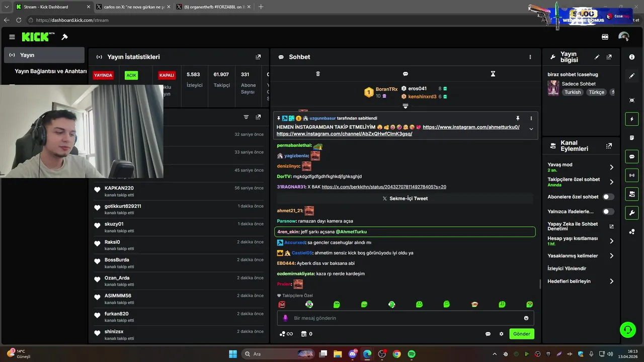The height and width of the screenshot is (362, 644).
Task: Open the pinned message three-dot options
Action: [531, 118]
